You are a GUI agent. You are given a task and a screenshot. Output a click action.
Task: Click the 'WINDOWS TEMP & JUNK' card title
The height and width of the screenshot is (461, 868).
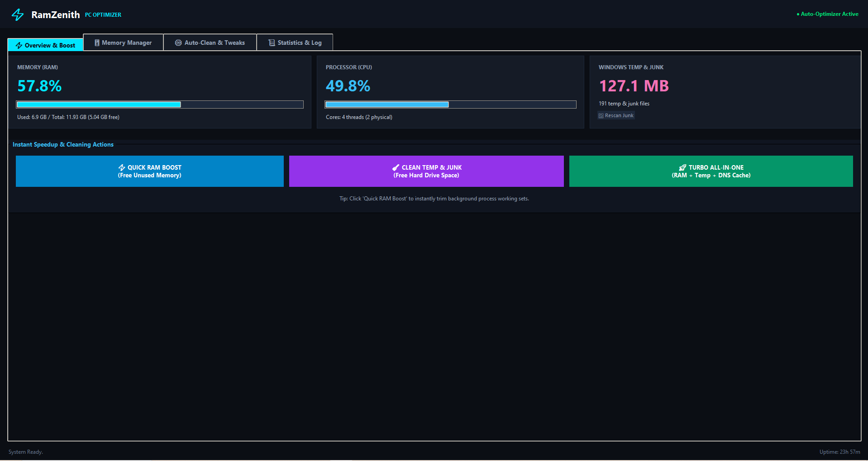[x=631, y=67]
